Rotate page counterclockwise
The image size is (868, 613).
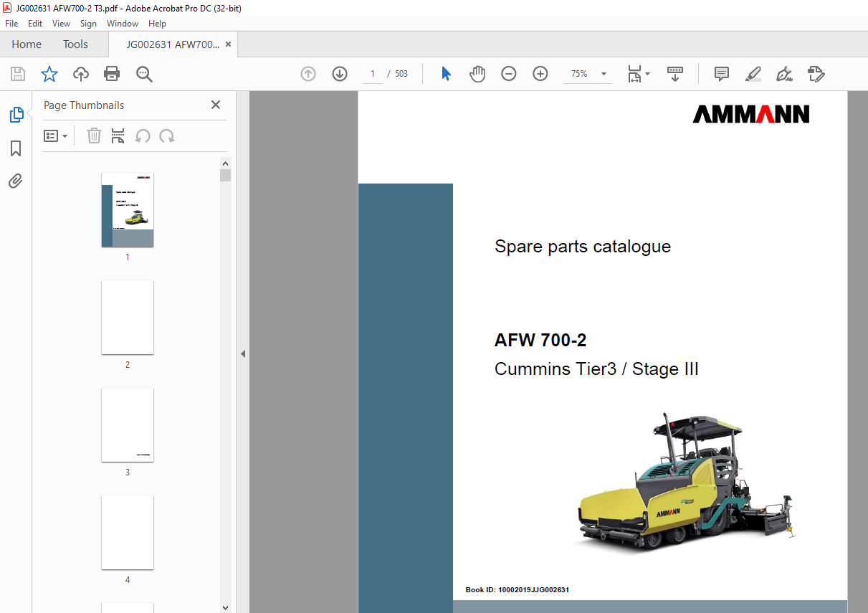(x=143, y=136)
